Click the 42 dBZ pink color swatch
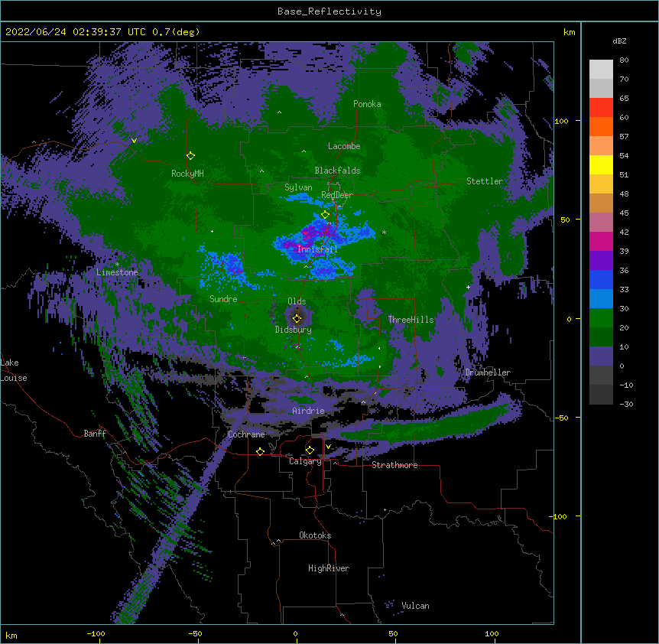Screen dimensions: 659x644 601,222
